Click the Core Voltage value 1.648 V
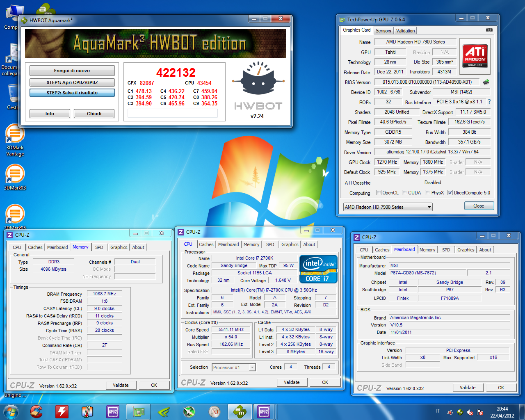This screenshot has width=525, height=420. point(283,281)
